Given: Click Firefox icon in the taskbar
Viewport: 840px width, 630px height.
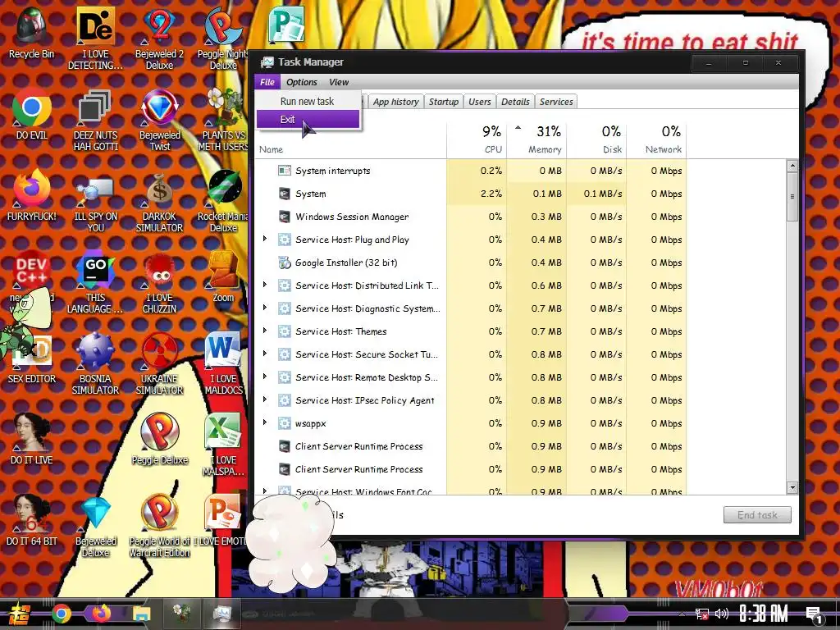Looking at the screenshot, I should (101, 614).
